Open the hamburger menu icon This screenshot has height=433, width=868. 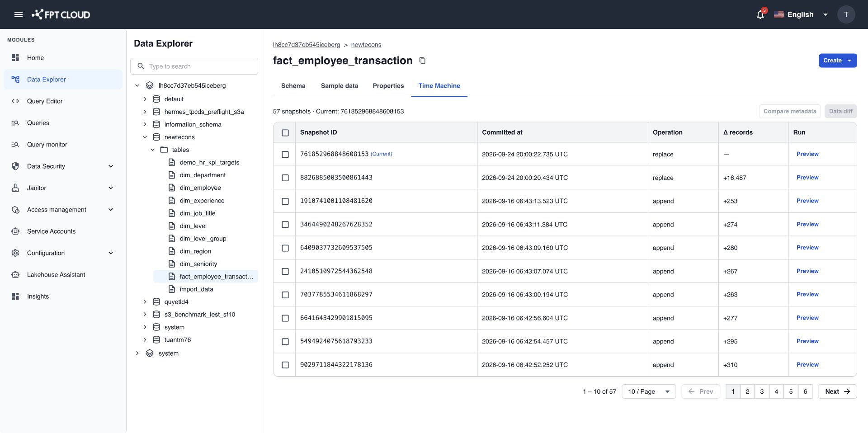tap(19, 14)
